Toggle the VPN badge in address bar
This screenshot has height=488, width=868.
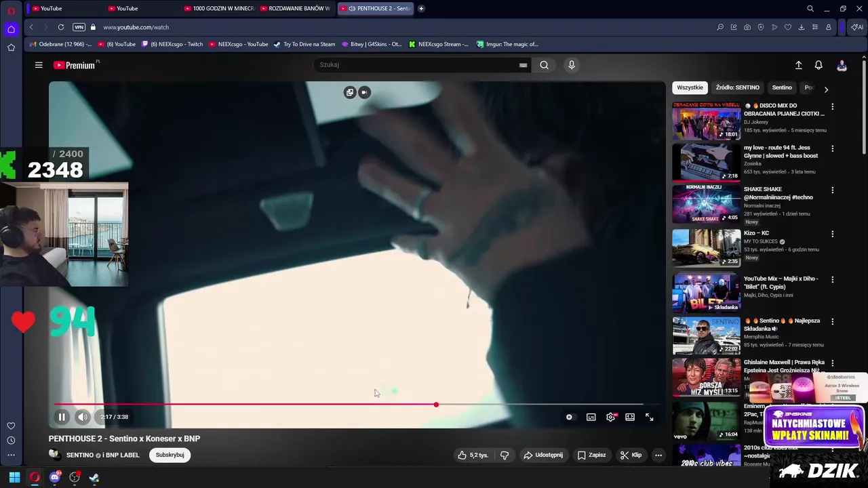79,27
